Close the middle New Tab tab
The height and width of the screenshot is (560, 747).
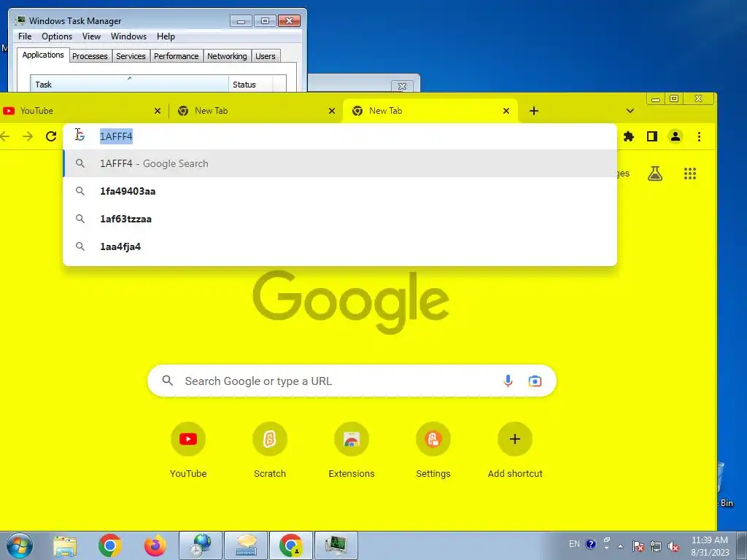pos(332,111)
